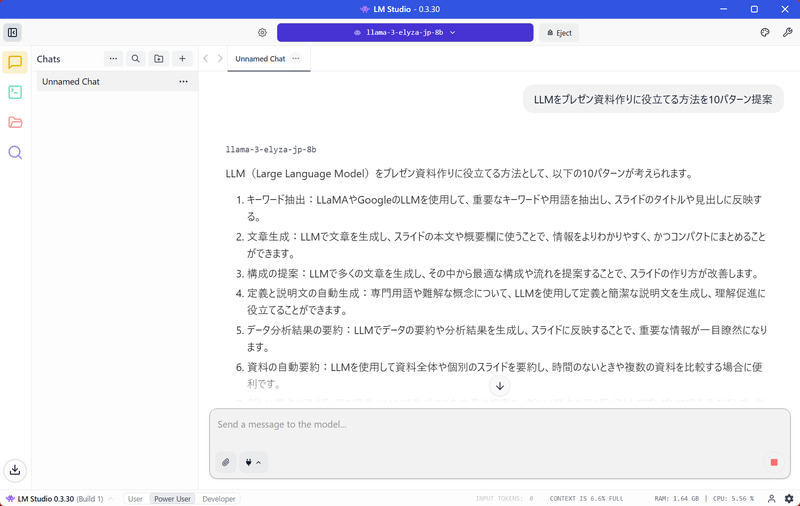Open user account icon in status bar
800x506 pixels.
tap(771, 498)
